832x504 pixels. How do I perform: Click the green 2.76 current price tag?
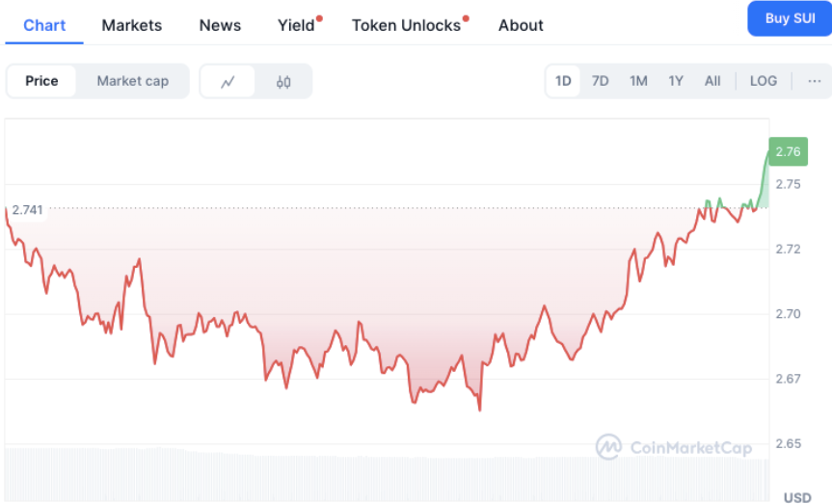coord(788,151)
